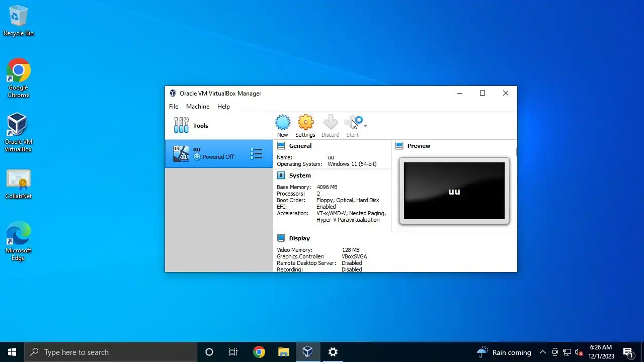This screenshot has width=644, height=362.
Task: Select the uu virtual machine in the list
Action: pyautogui.click(x=218, y=154)
